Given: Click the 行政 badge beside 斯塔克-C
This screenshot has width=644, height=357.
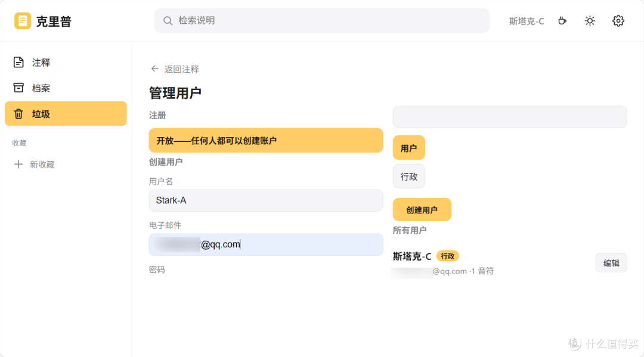Looking at the screenshot, I should point(448,256).
